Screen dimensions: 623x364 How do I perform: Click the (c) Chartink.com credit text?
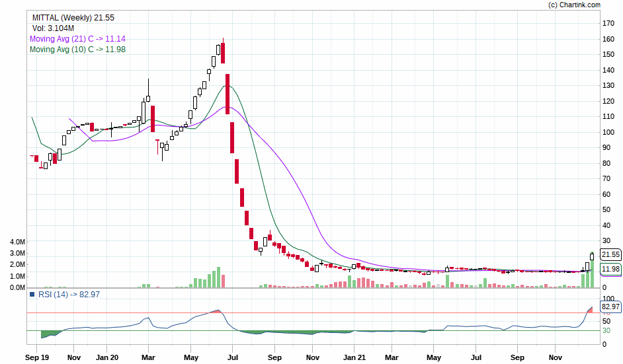pos(574,5)
